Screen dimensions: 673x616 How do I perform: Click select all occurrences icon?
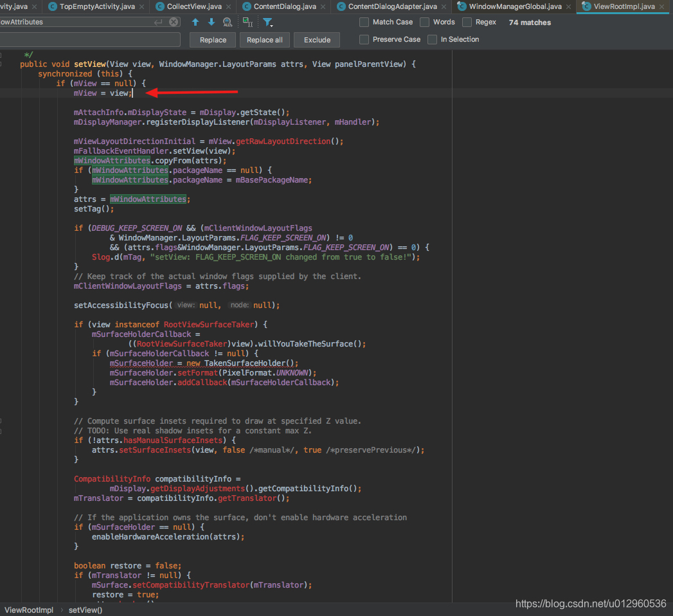pyautogui.click(x=247, y=23)
